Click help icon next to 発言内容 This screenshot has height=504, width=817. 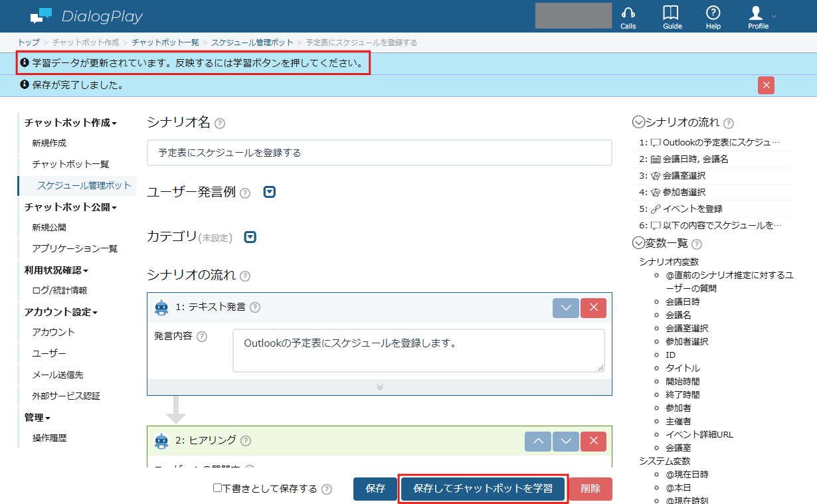coord(202,337)
